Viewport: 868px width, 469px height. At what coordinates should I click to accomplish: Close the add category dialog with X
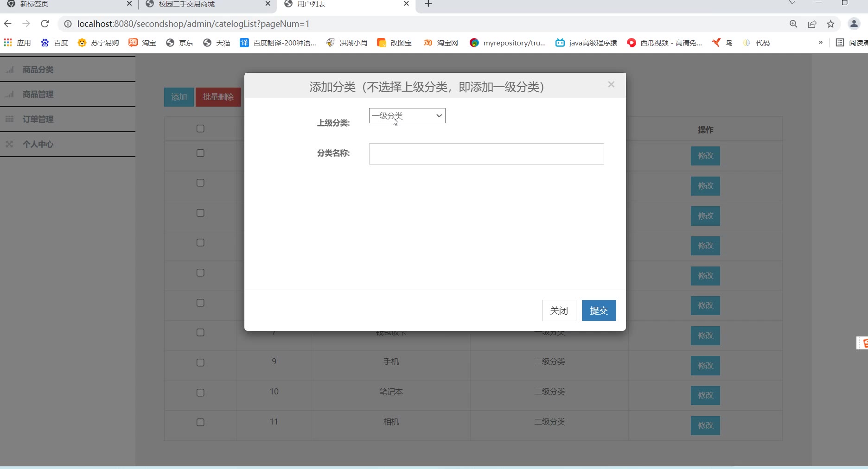611,84
